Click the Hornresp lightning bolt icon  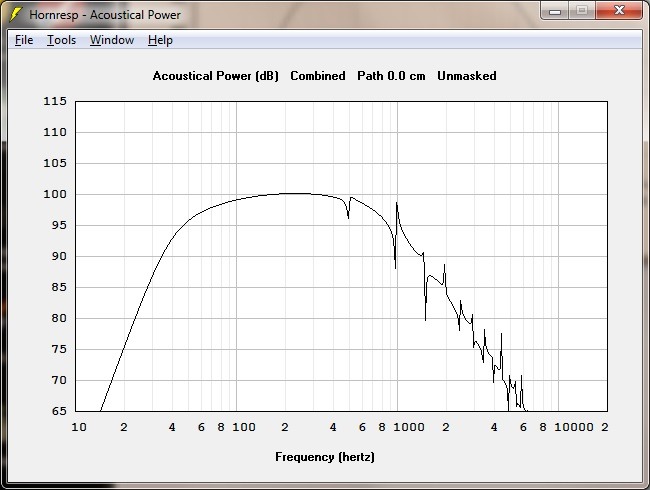click(15, 15)
